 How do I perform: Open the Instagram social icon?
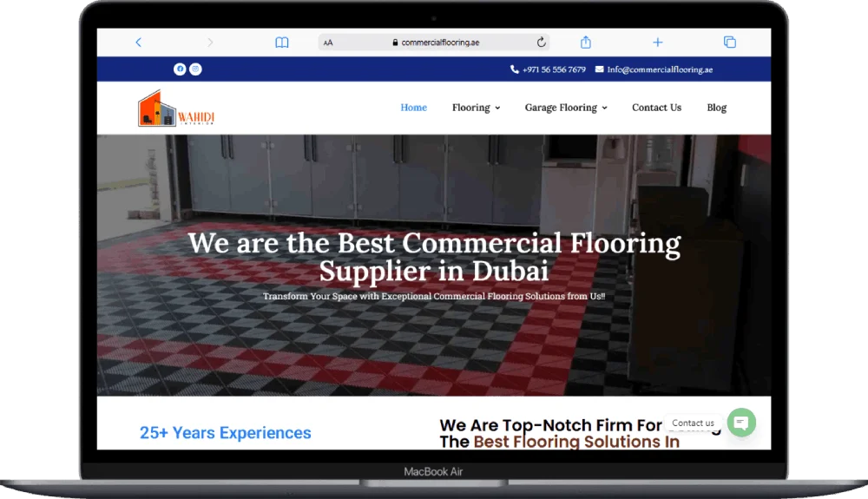click(196, 69)
